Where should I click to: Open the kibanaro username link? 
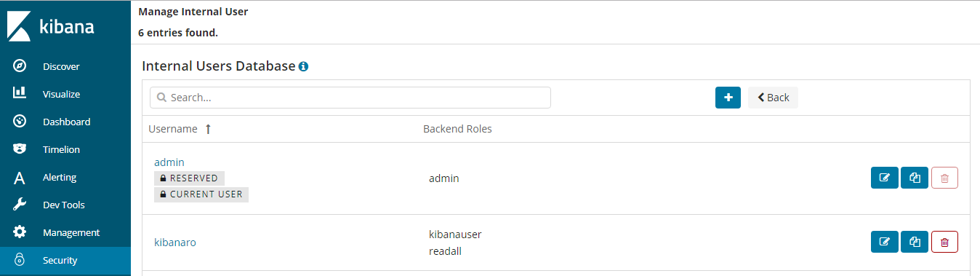tap(175, 243)
